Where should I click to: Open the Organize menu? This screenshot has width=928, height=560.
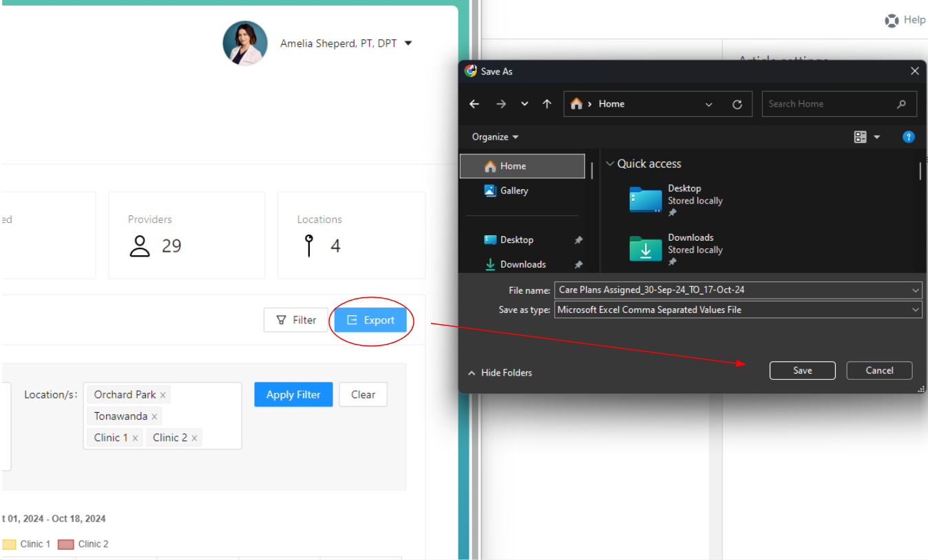pyautogui.click(x=495, y=137)
